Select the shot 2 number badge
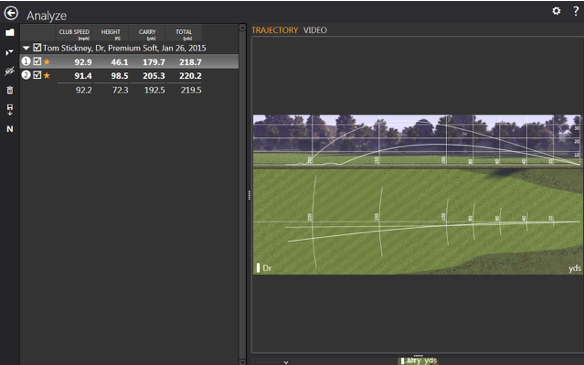 tap(26, 75)
